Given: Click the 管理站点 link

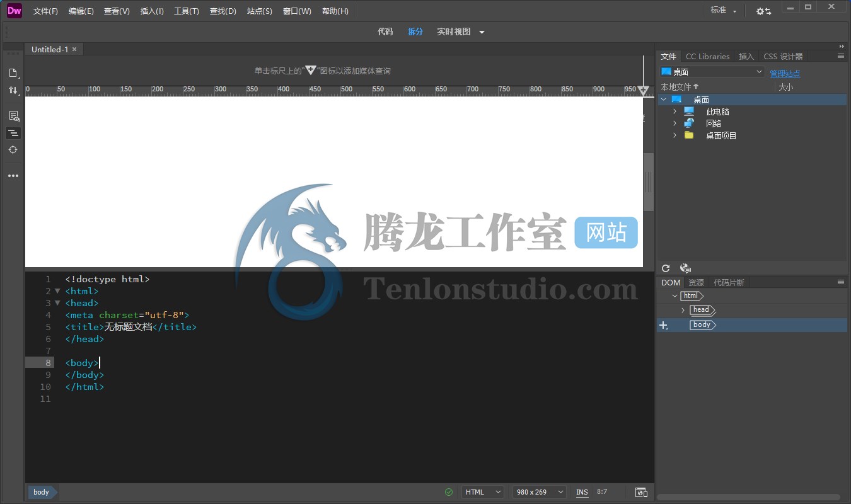Looking at the screenshot, I should (785, 74).
